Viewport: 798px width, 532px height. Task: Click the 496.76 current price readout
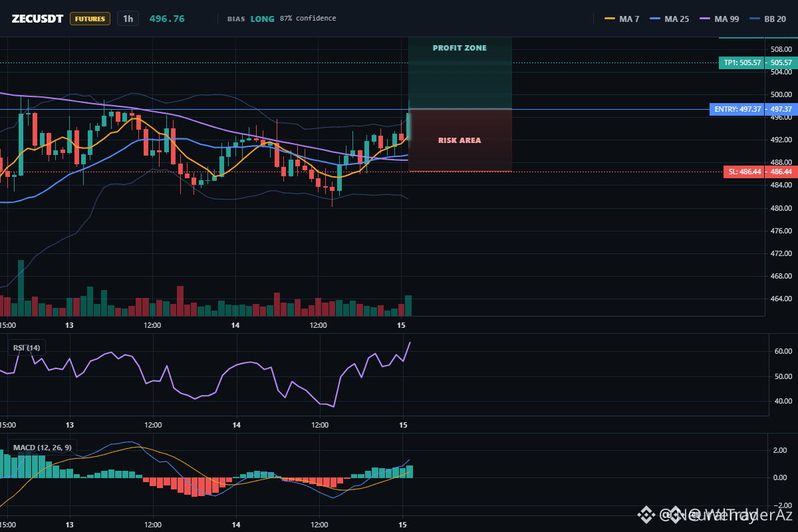pyautogui.click(x=167, y=19)
